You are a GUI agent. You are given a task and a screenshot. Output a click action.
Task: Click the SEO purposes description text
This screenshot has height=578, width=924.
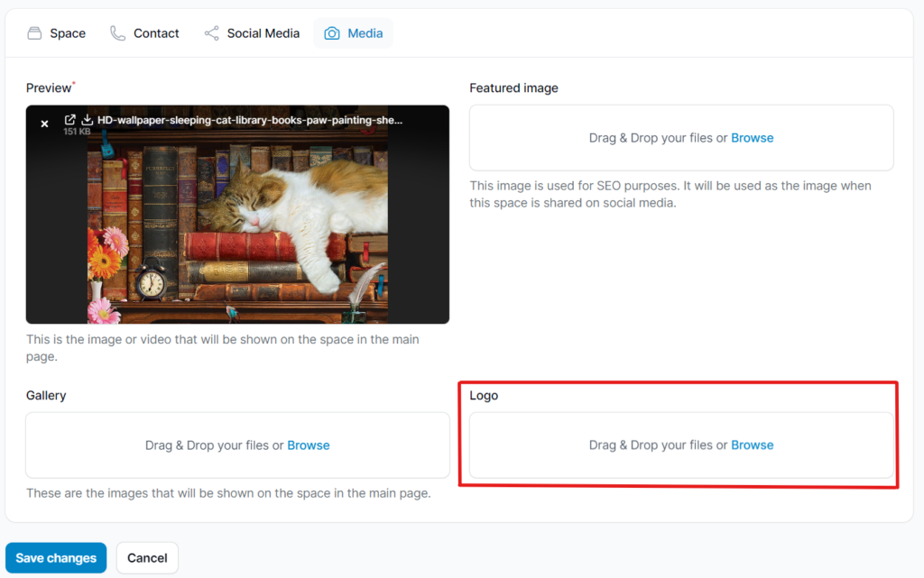point(670,194)
